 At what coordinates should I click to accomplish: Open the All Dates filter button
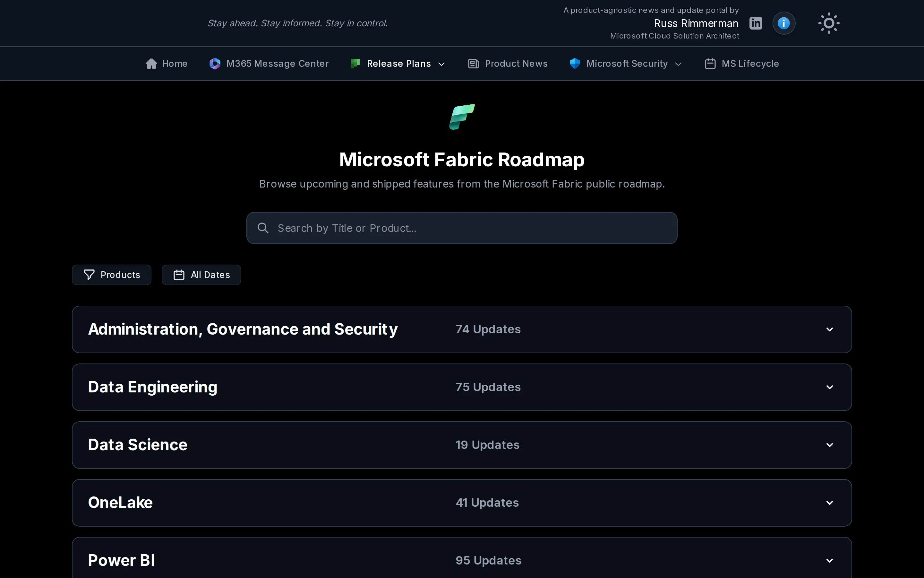201,275
